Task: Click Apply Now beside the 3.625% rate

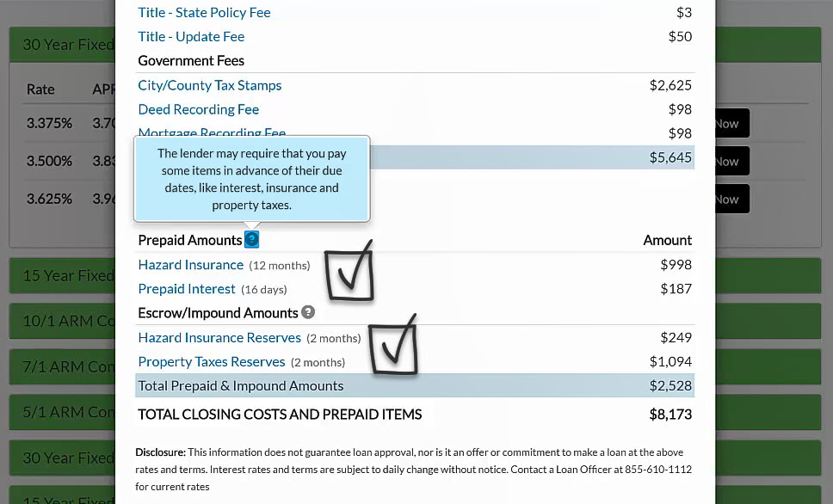Action: [x=729, y=199]
